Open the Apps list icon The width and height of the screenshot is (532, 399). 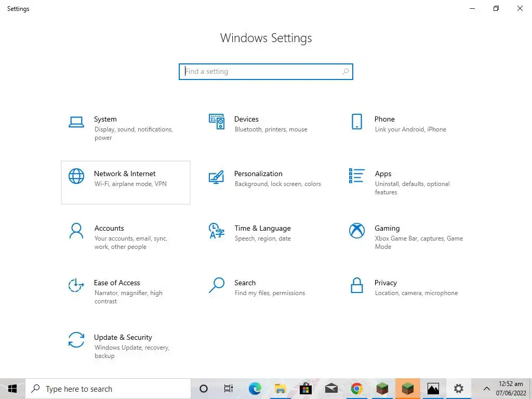(357, 176)
